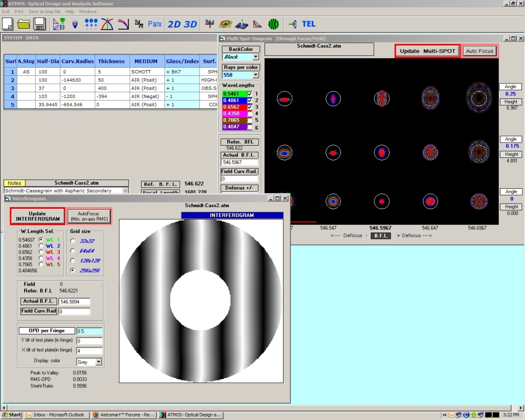Click the OPD per Fringe input field
The width and height of the screenshot is (525, 420).
click(89, 331)
